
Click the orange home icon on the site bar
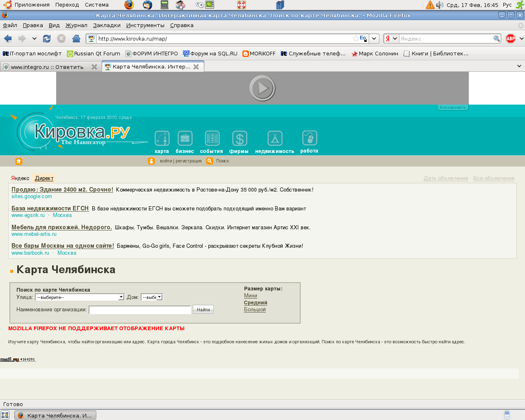click(19, 161)
